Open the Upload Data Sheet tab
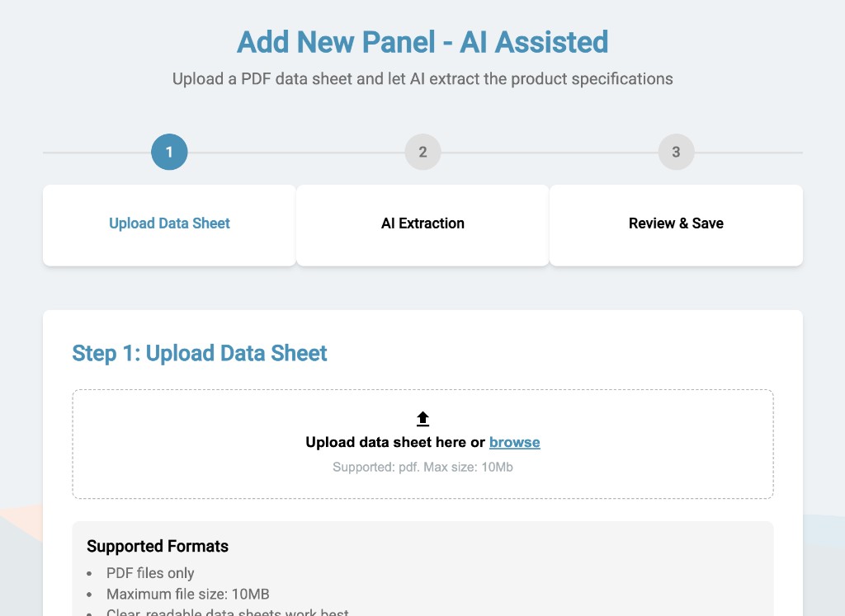 click(x=169, y=223)
